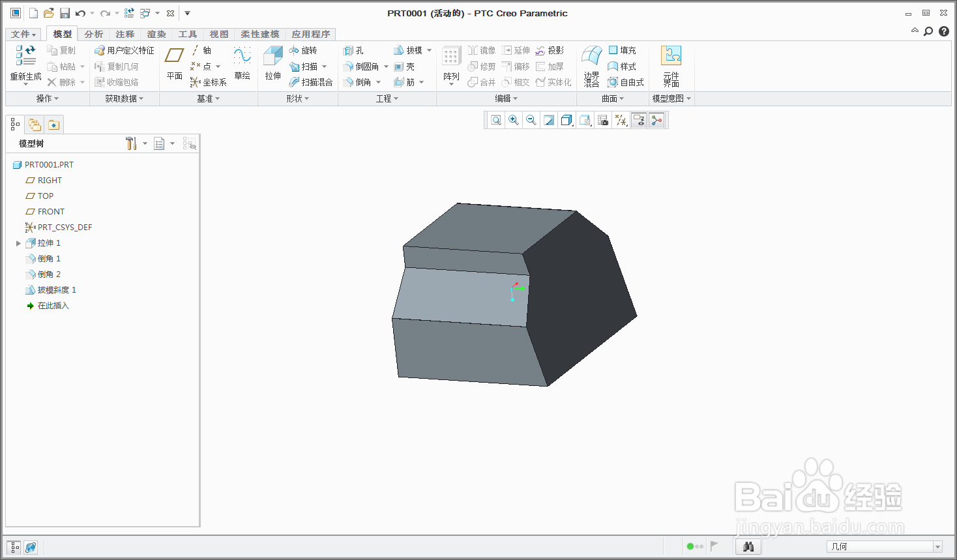Click the Refit zoom icon in graphics toolbar
Image resolution: width=957 pixels, height=560 pixels.
pos(496,120)
